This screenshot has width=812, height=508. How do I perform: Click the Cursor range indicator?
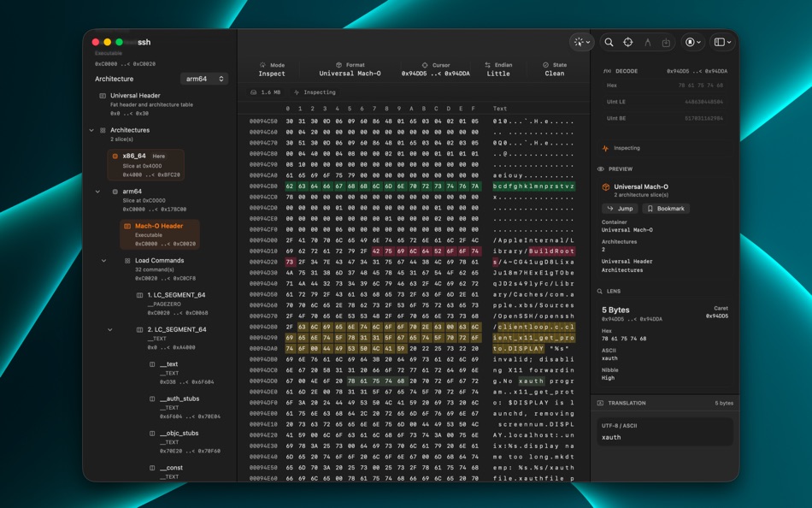[x=436, y=69]
